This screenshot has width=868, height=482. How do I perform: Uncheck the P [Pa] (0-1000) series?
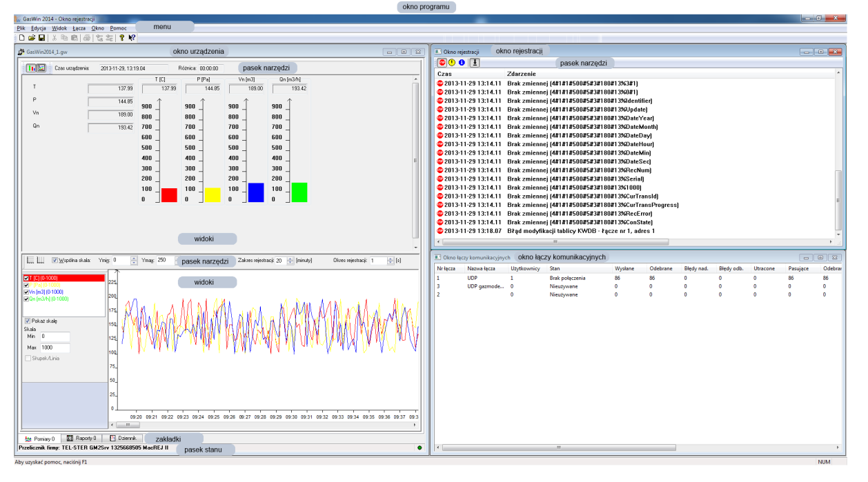[27, 285]
